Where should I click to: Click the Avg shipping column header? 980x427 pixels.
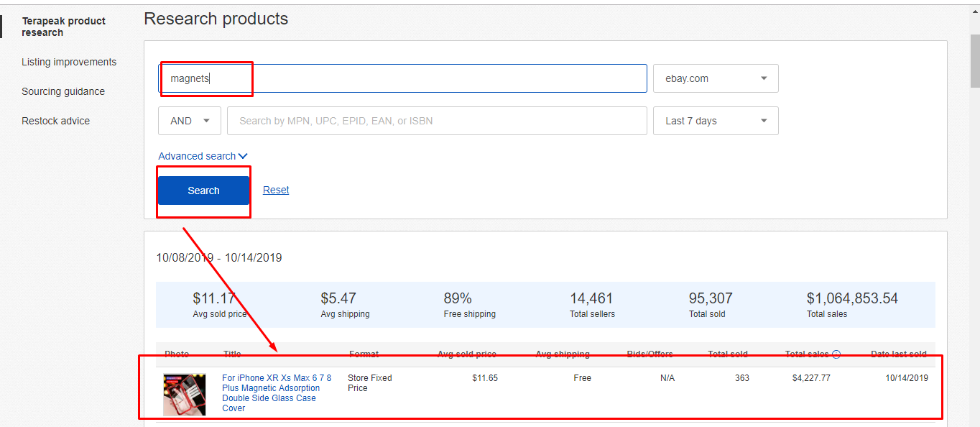click(563, 354)
